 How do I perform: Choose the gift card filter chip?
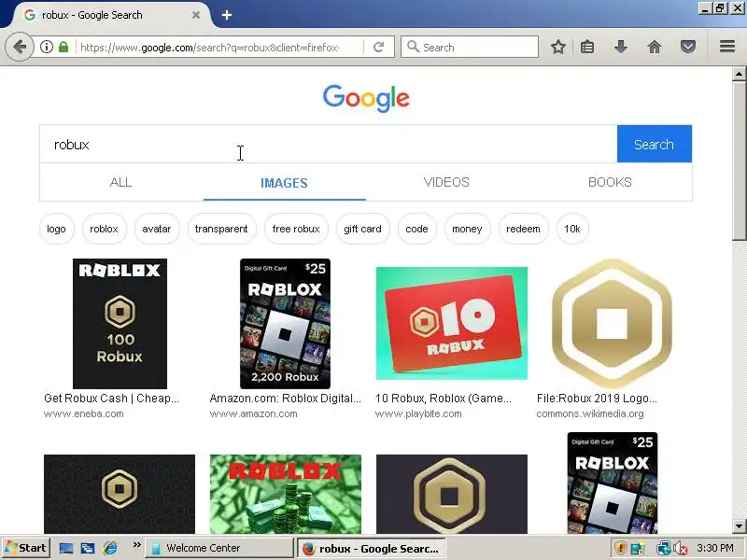pyautogui.click(x=362, y=229)
